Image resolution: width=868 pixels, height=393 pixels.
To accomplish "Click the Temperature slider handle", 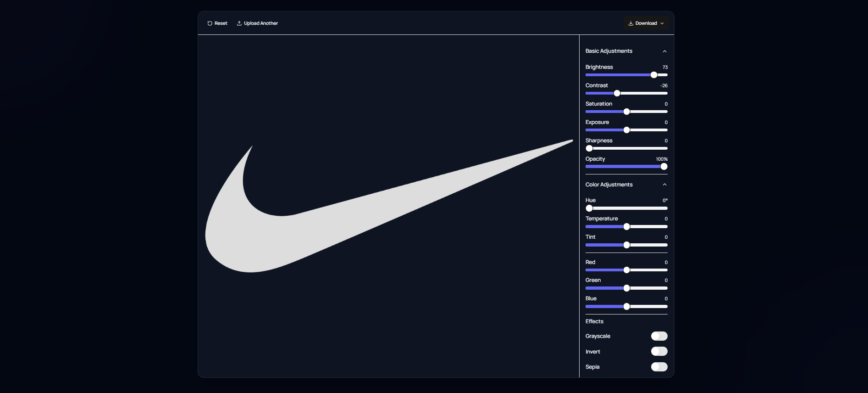I will coord(627,227).
